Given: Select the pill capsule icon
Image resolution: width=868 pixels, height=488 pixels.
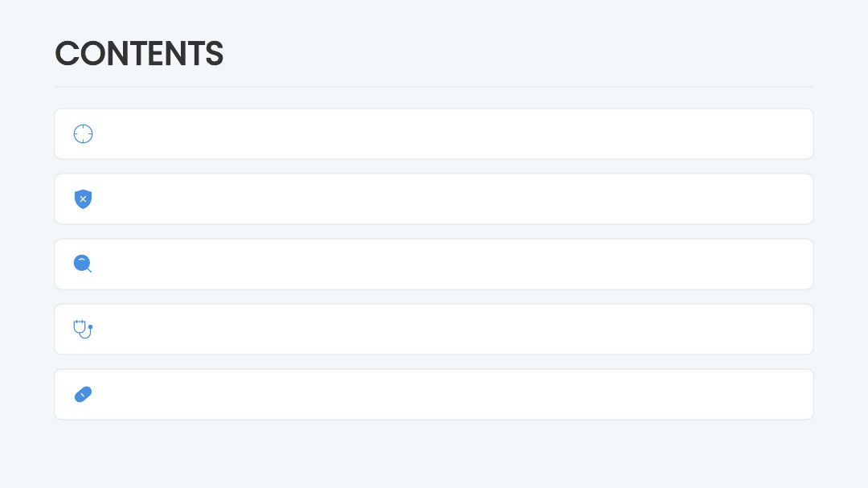Looking at the screenshot, I should tap(84, 394).
